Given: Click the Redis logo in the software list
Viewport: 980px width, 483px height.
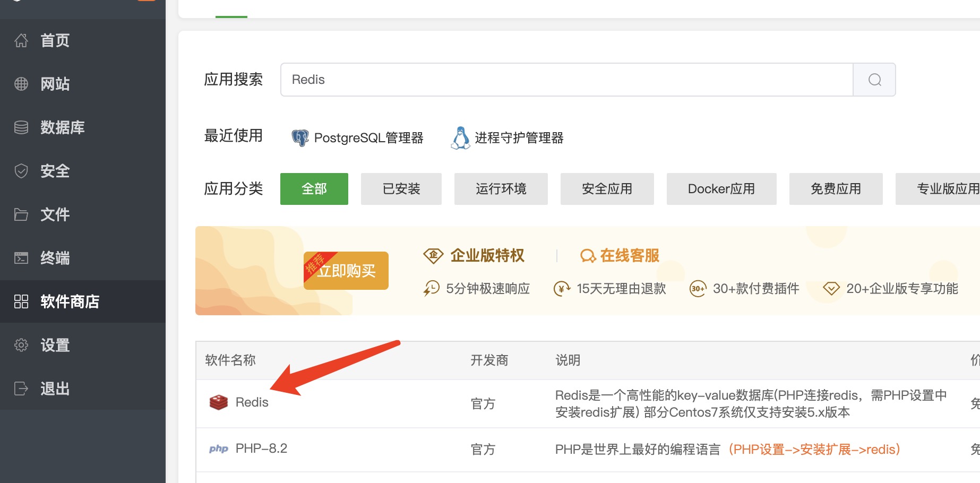Looking at the screenshot, I should click(218, 402).
